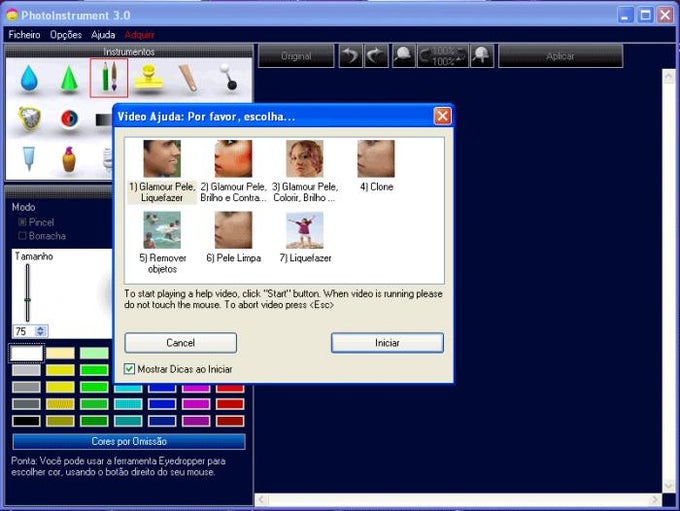The image size is (680, 511).
Task: Pick the dark blue swatch in bottom row
Action: pos(162,421)
